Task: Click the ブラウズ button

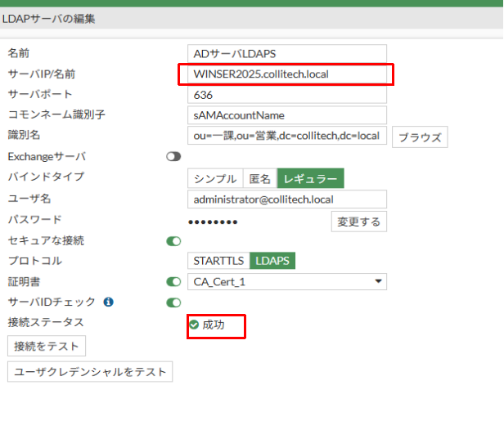Action: [420, 137]
